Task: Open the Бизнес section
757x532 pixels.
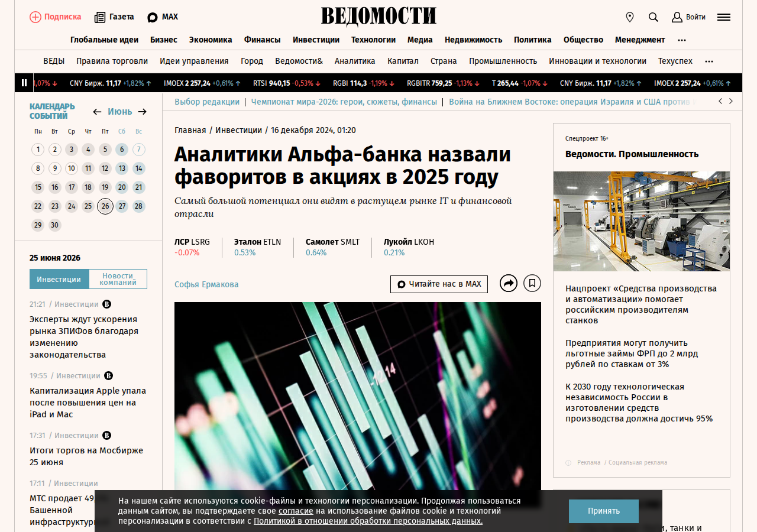Action: click(164, 40)
